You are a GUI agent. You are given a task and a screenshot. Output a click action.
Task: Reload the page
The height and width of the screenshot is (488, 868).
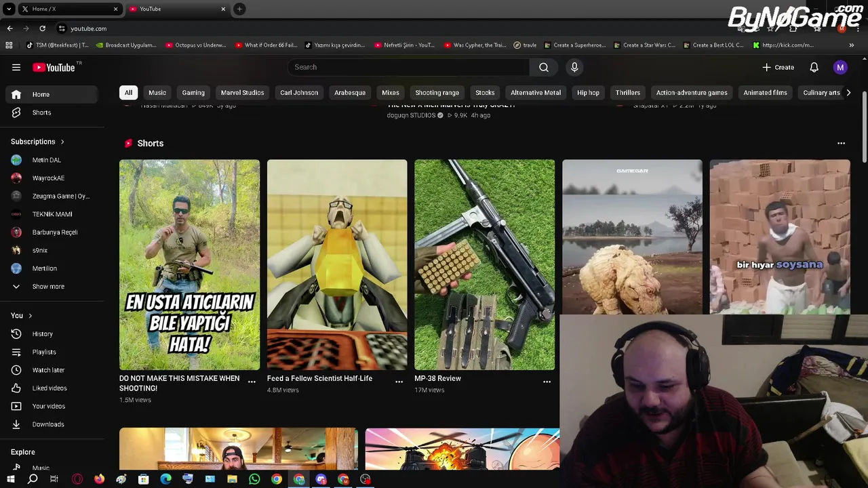42,28
